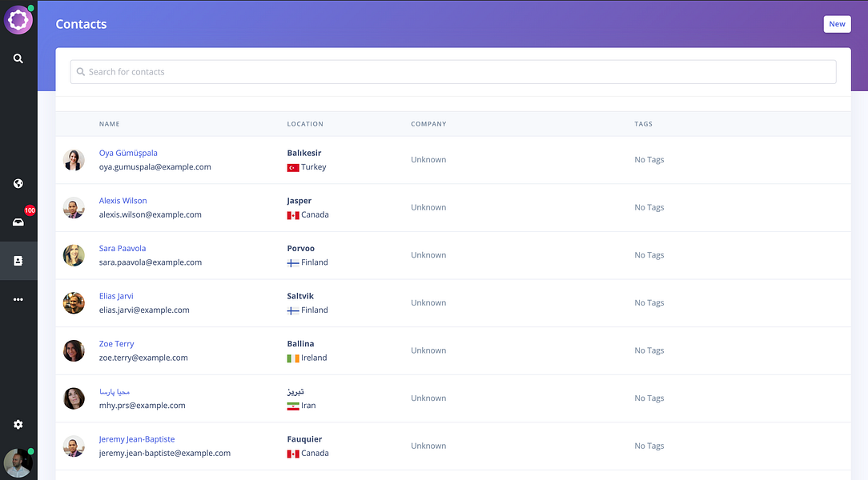Open contact Sara Paavola
This screenshot has width=868, height=480.
click(123, 248)
